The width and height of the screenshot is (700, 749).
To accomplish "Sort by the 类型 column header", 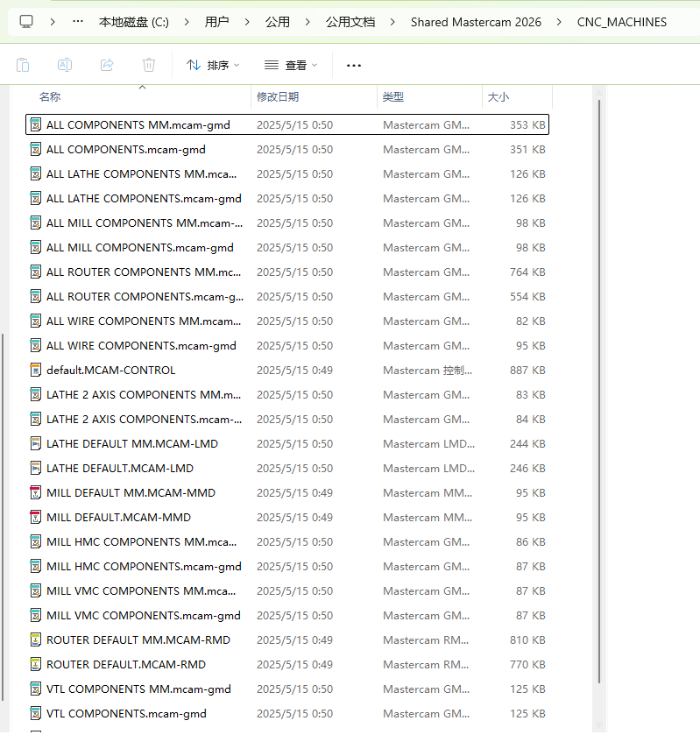I will [393, 97].
